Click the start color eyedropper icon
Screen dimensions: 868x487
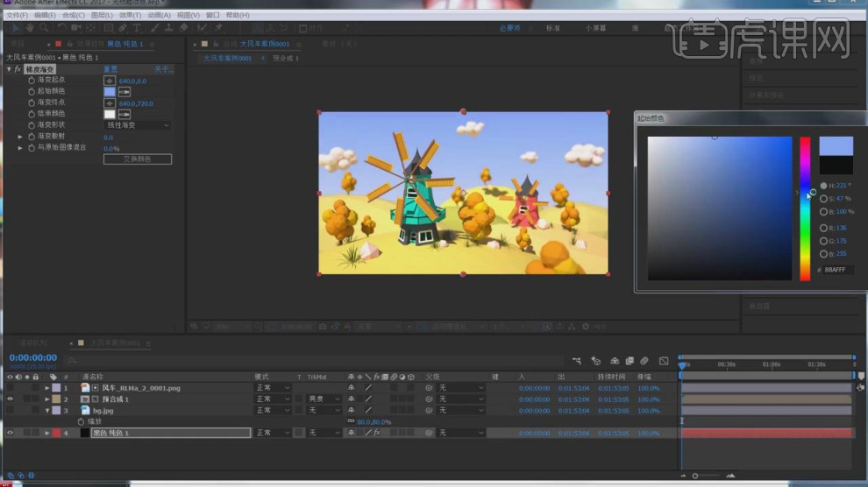pyautogui.click(x=125, y=92)
